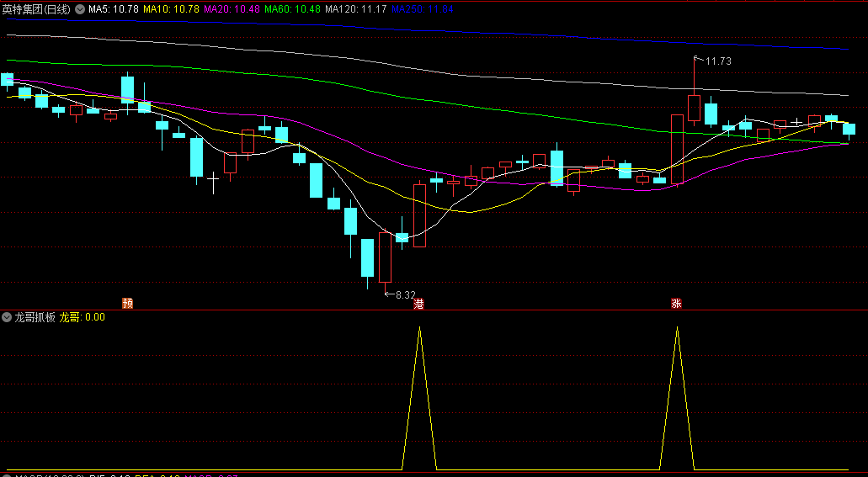Click the 11.73 high price label

coord(718,61)
